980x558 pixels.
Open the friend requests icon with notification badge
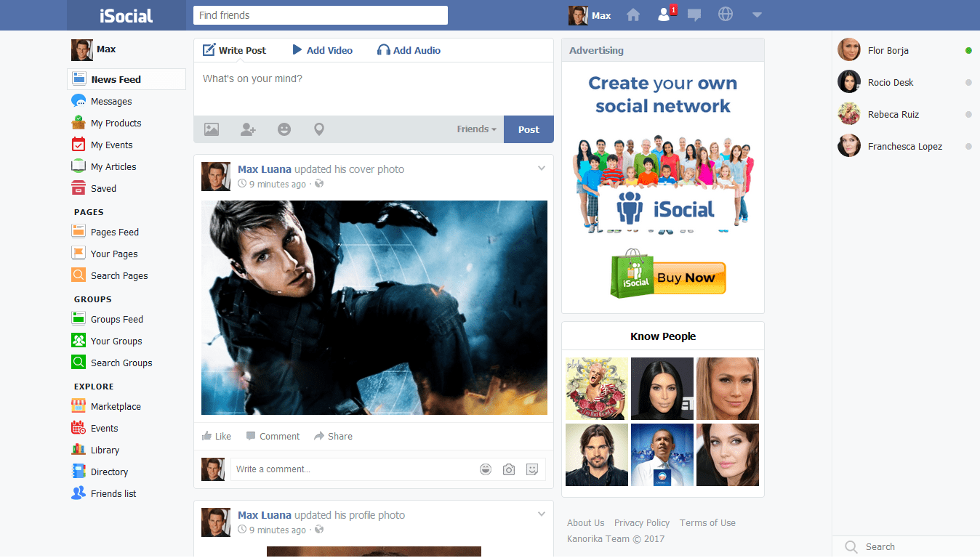pyautogui.click(x=664, y=15)
